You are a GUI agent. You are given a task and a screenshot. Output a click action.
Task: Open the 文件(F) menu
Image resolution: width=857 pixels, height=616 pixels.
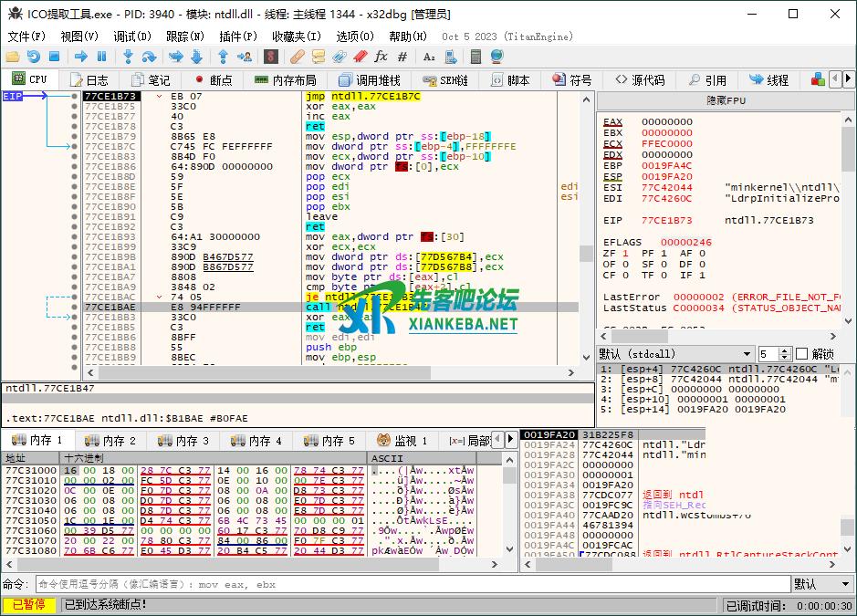coord(26,37)
